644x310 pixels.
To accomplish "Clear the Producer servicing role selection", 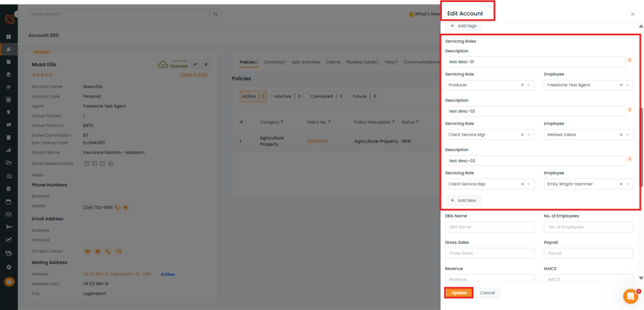I will (x=522, y=85).
